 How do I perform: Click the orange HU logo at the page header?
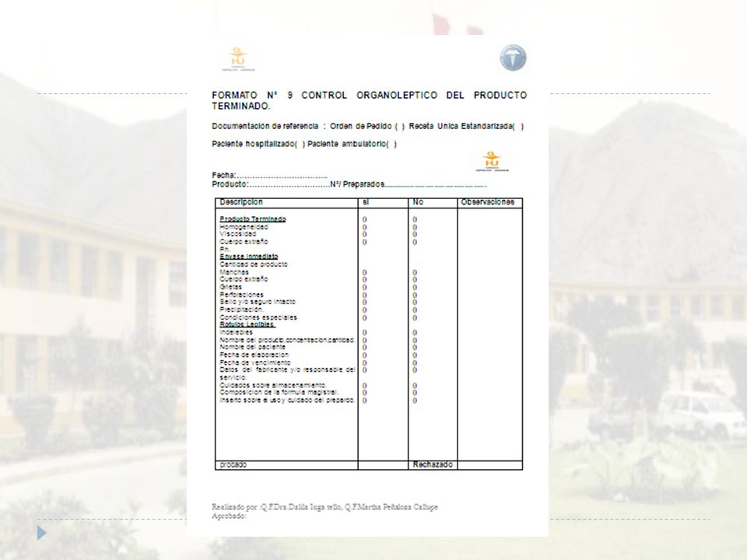coord(238,59)
